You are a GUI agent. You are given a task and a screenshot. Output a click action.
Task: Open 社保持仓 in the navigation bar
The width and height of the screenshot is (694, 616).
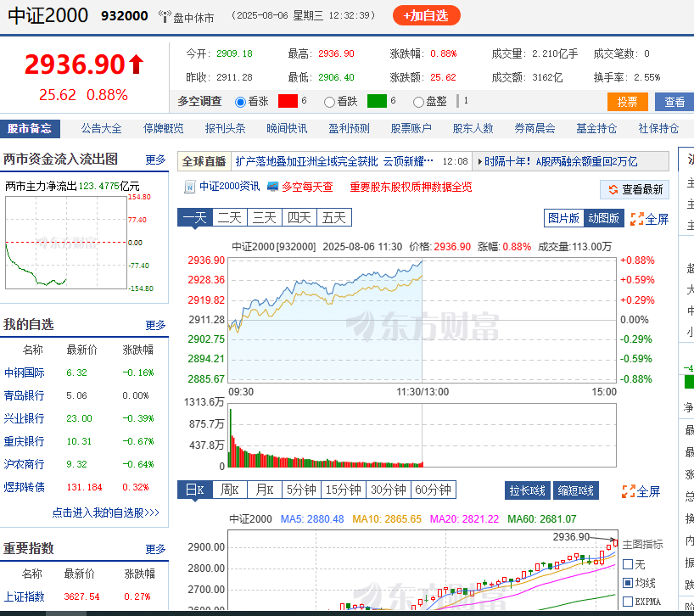point(658,129)
